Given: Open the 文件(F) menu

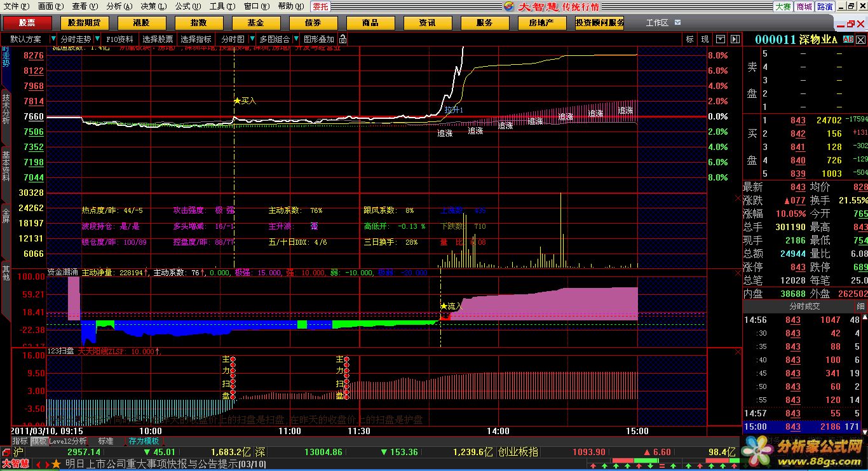Looking at the screenshot, I should pyautogui.click(x=15, y=6).
